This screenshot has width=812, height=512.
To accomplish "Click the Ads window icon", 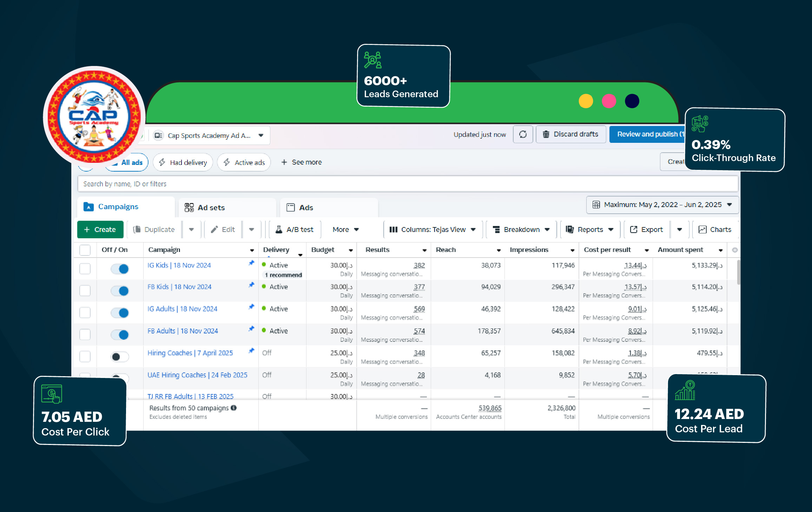I will (290, 207).
